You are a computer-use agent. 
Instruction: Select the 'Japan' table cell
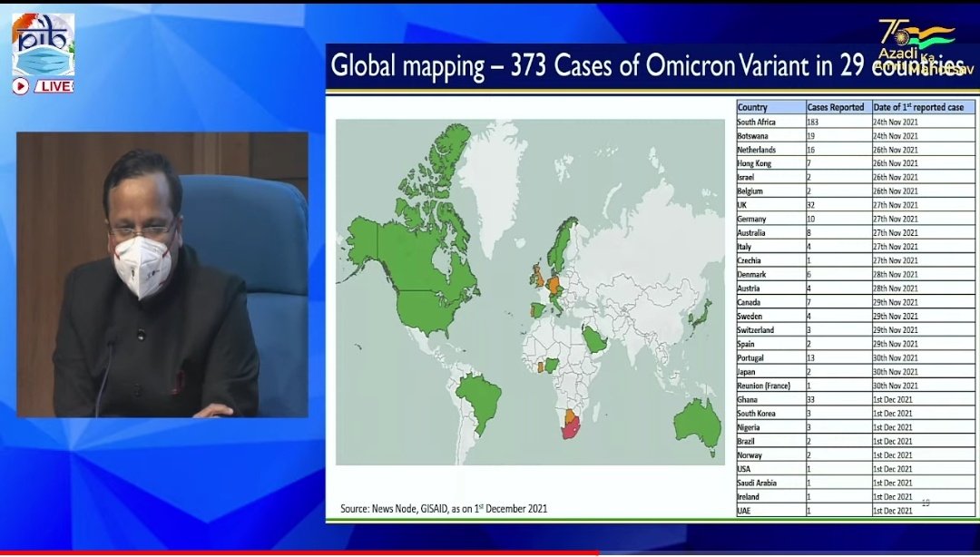point(771,371)
